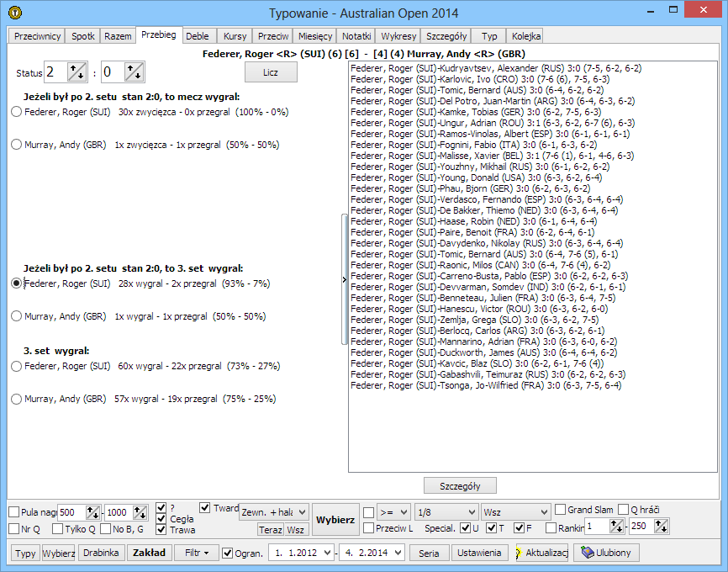Adjust the Pula nagr stepper at 1000
728x572 pixels.
[140, 512]
